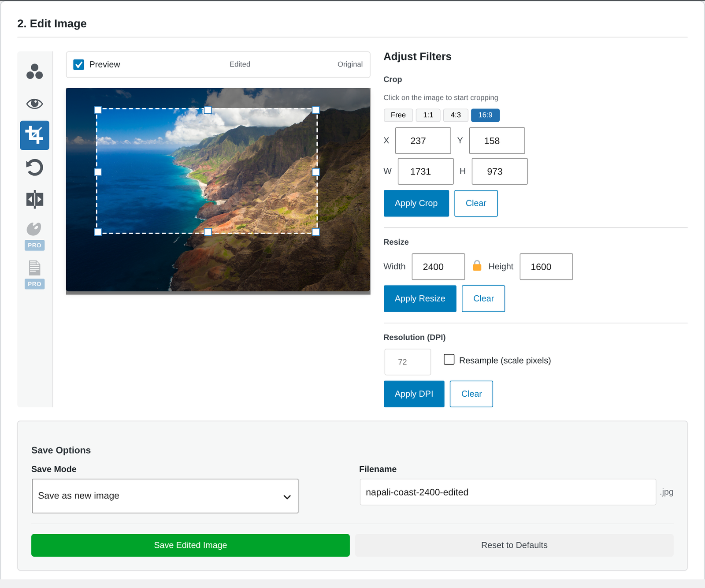Click Apply Crop button

click(x=416, y=203)
